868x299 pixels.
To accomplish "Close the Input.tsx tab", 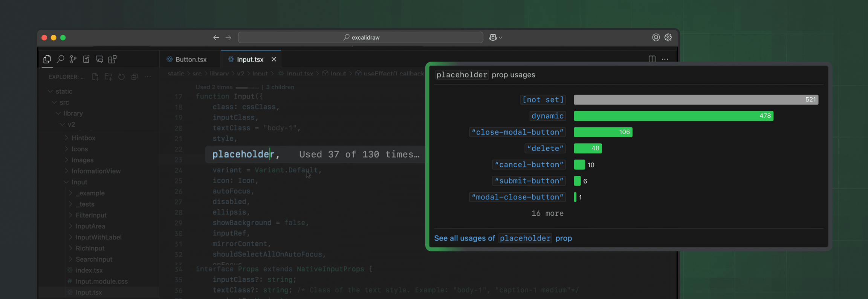I will click(274, 60).
